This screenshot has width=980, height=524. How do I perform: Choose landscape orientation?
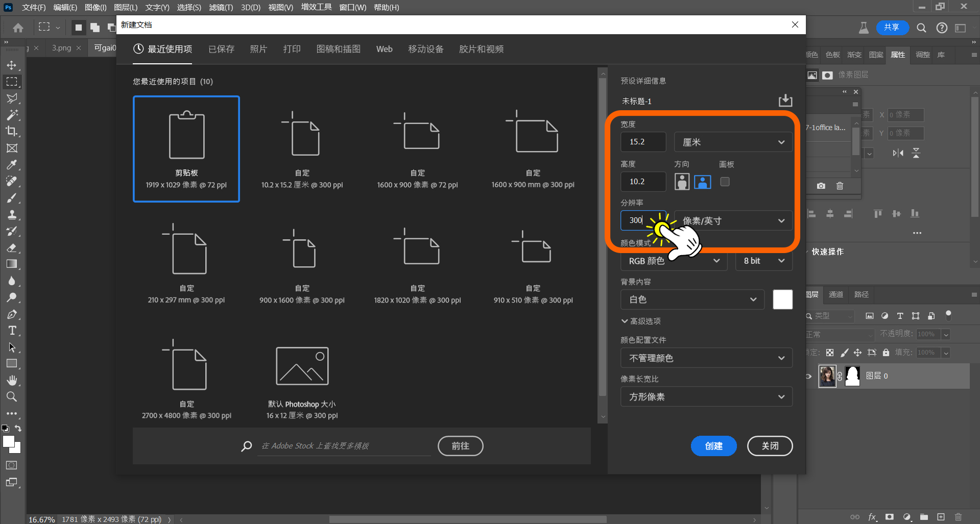pyautogui.click(x=703, y=182)
